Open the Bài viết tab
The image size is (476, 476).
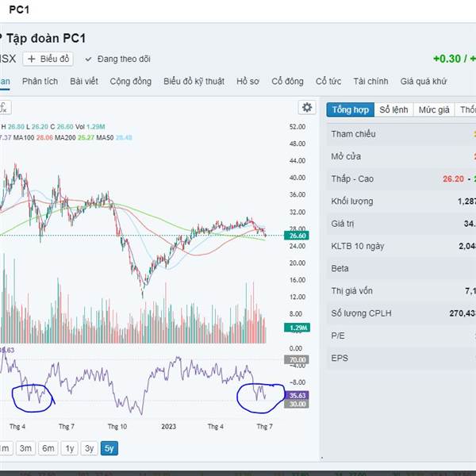click(84, 82)
